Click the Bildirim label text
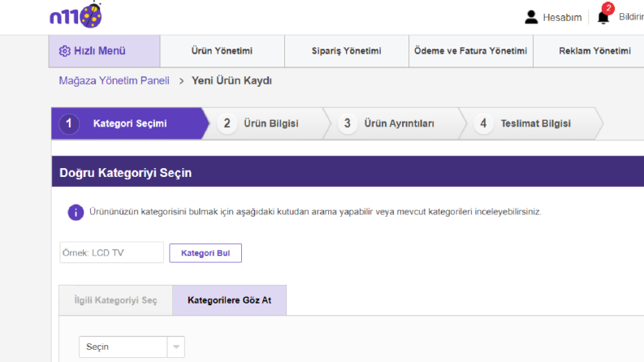Viewport: 644px width, 362px height. point(631,17)
